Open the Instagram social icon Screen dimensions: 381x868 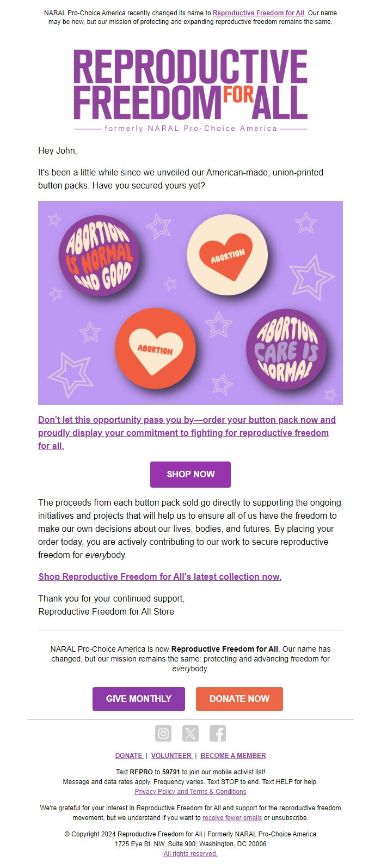coord(164,733)
